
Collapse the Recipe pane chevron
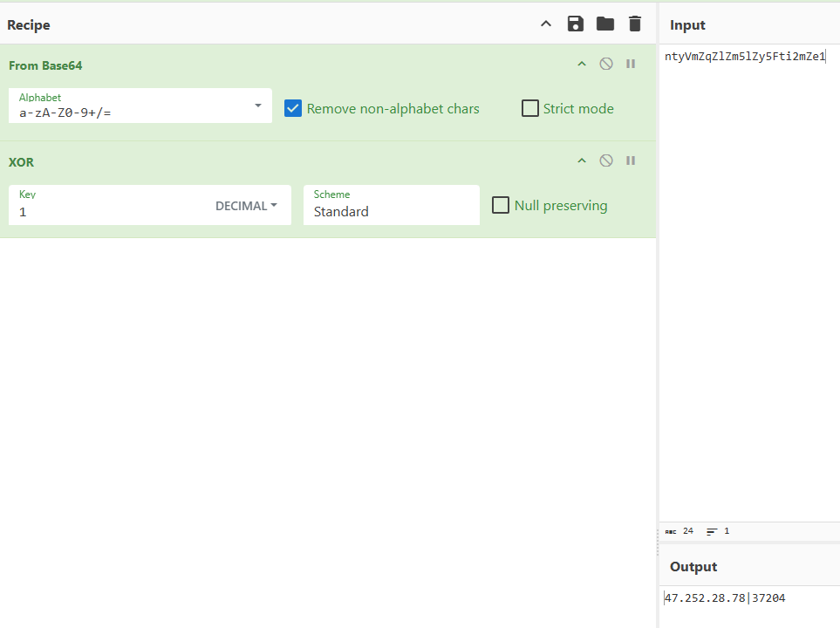(546, 24)
